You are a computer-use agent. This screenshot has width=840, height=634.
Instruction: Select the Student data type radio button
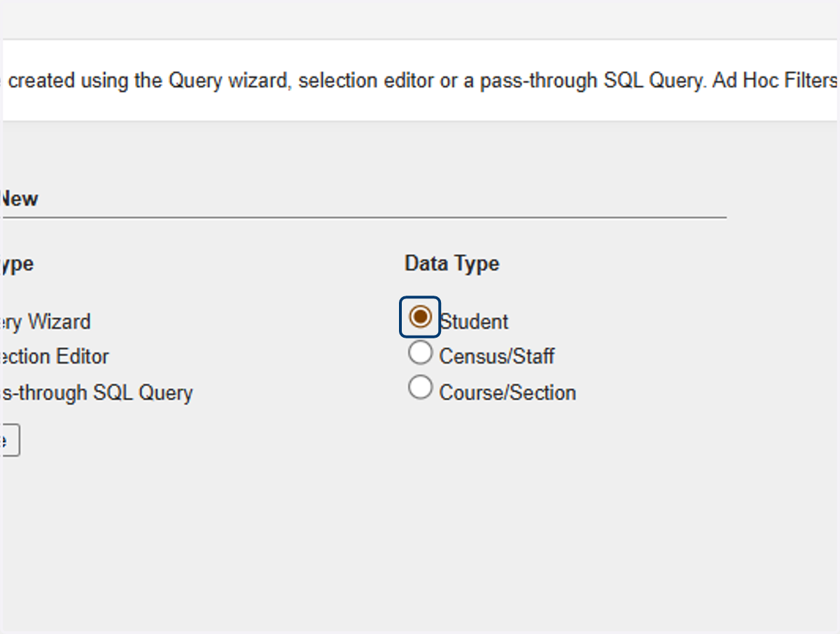(x=420, y=317)
